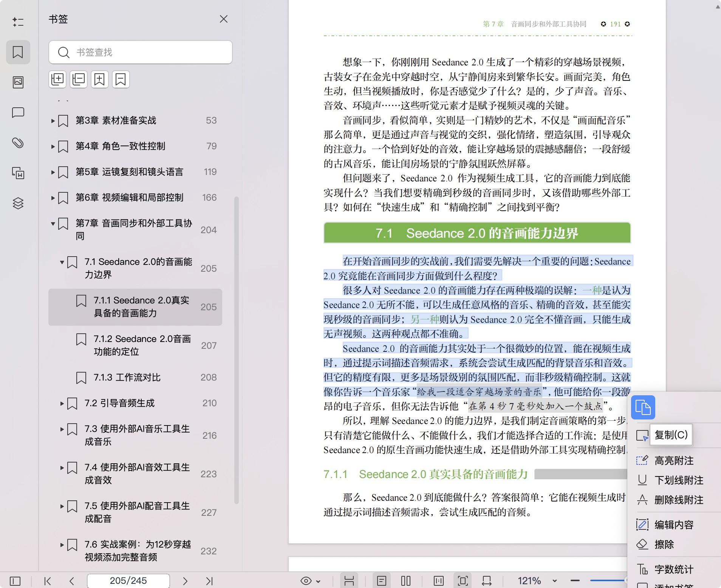Collapse 7.1 Seedance 2.0的音画能力边界
Viewport: 721px width, 588px height.
point(62,262)
